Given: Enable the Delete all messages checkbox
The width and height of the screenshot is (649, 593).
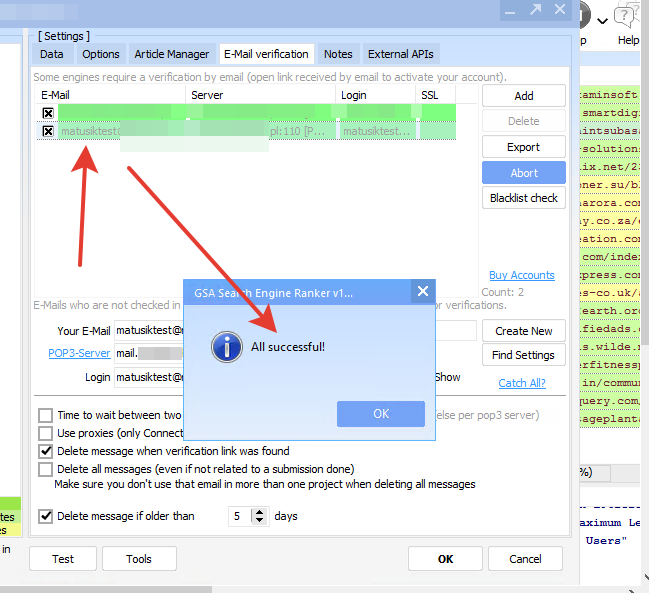Looking at the screenshot, I should coord(46,469).
